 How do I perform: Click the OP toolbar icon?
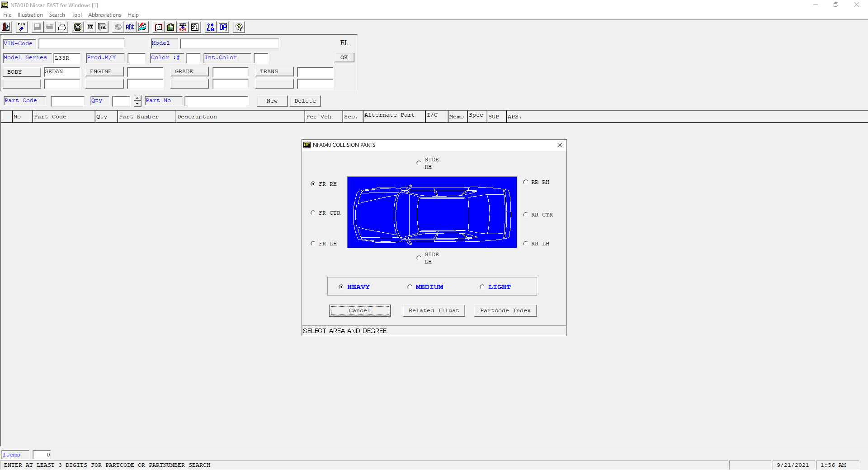(223, 27)
